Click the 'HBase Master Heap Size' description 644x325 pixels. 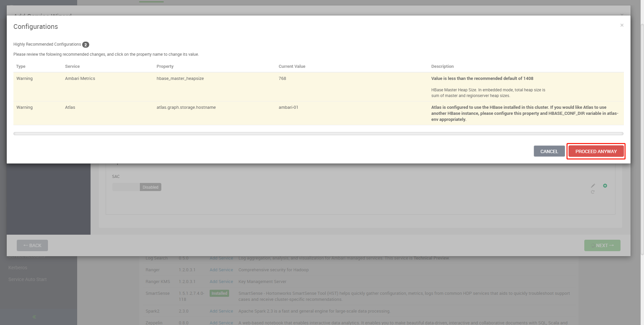click(x=488, y=93)
